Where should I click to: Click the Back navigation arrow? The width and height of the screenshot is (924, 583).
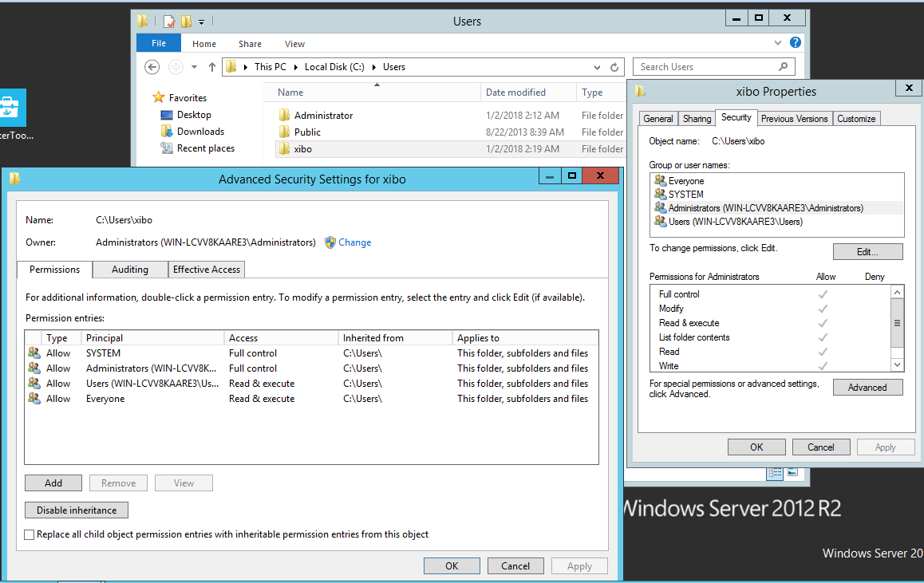tap(152, 67)
